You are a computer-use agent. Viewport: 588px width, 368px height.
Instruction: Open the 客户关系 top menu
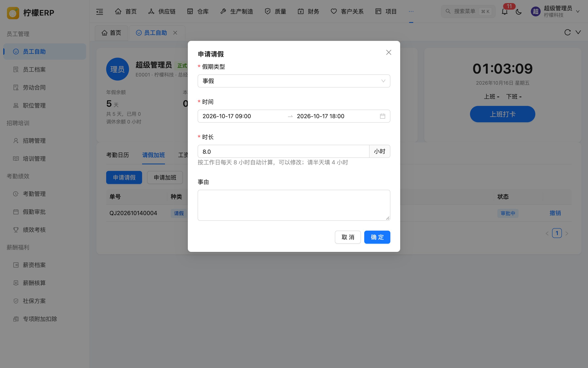(347, 11)
